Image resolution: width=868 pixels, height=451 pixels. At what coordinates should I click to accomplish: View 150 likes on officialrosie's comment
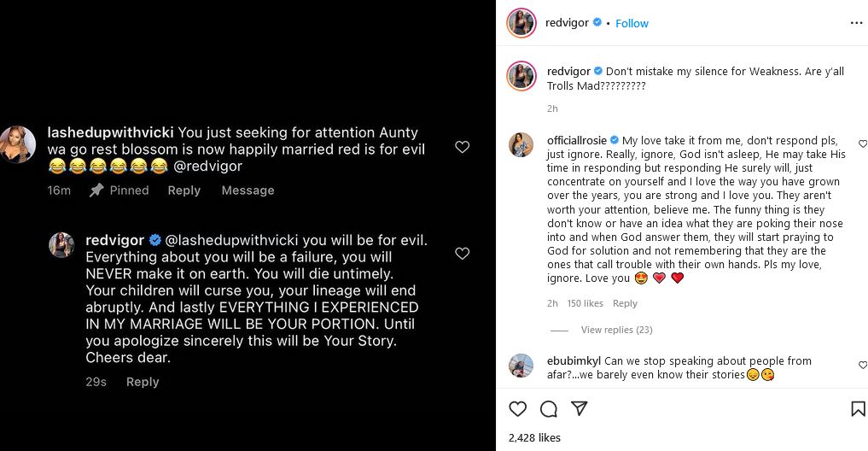(585, 303)
